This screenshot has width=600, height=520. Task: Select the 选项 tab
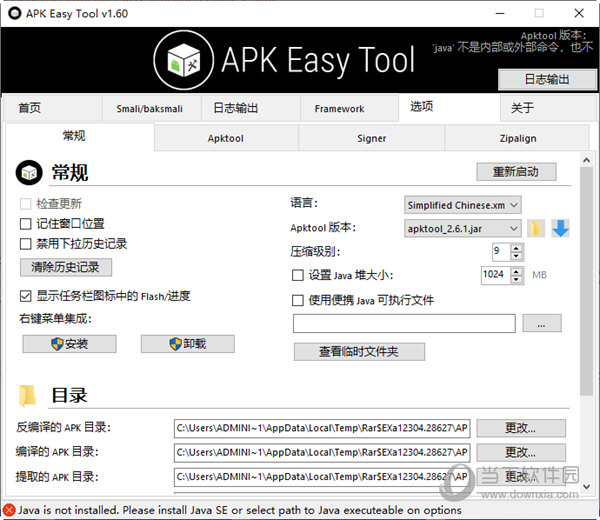click(449, 108)
